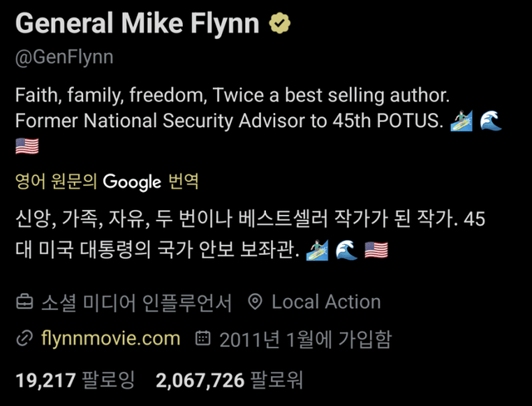Click the calendar join-date icon

[x=202, y=339]
